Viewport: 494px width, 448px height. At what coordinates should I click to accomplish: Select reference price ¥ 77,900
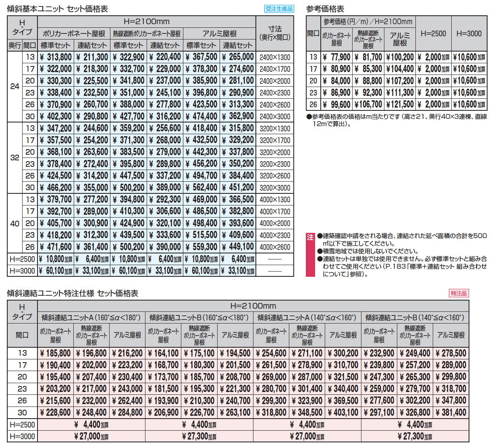[337, 57]
